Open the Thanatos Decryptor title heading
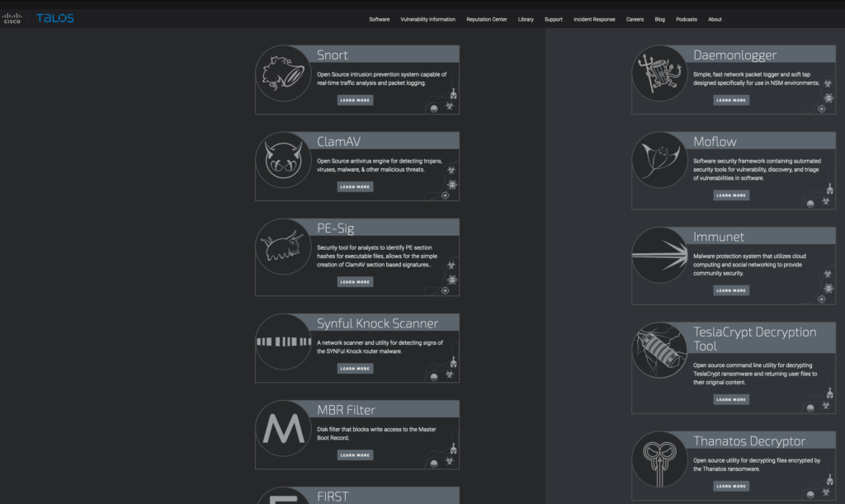This screenshot has width=845, height=504. pyautogui.click(x=748, y=441)
